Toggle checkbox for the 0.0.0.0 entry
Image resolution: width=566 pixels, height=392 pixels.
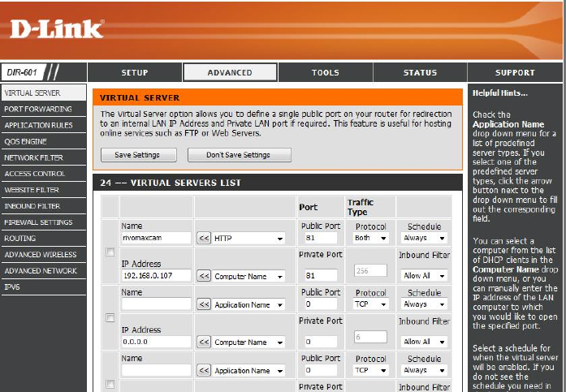pyautogui.click(x=110, y=317)
